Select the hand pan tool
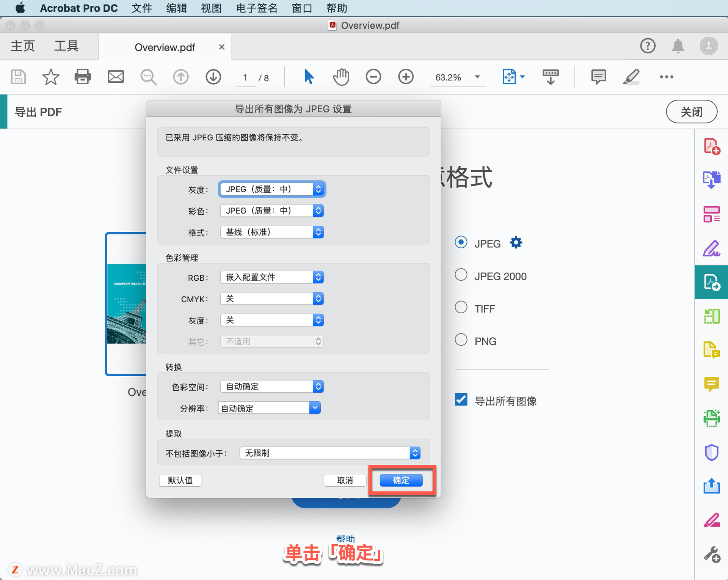728x580 pixels. (340, 77)
